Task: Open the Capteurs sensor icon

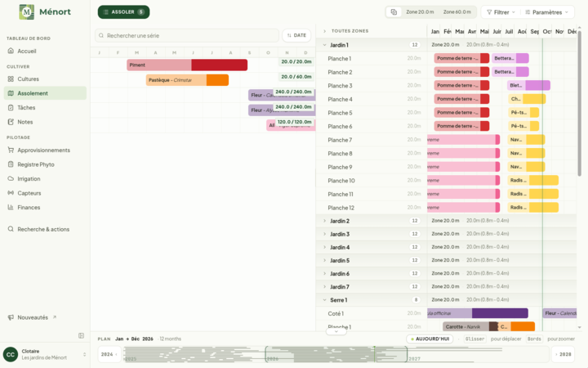Action: tap(11, 193)
